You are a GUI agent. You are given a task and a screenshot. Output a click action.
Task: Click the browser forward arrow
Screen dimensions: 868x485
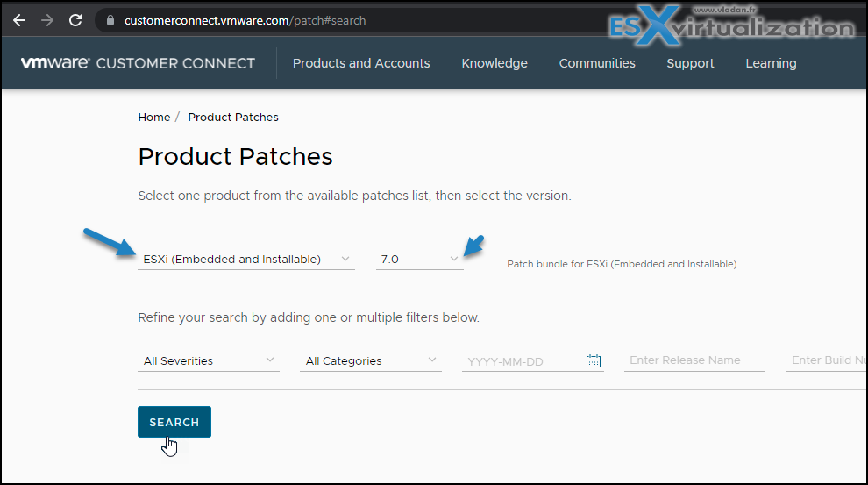(47, 20)
